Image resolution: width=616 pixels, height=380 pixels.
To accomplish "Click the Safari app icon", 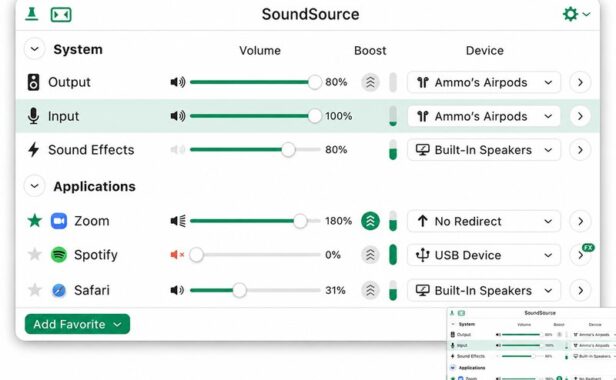I will tap(59, 290).
